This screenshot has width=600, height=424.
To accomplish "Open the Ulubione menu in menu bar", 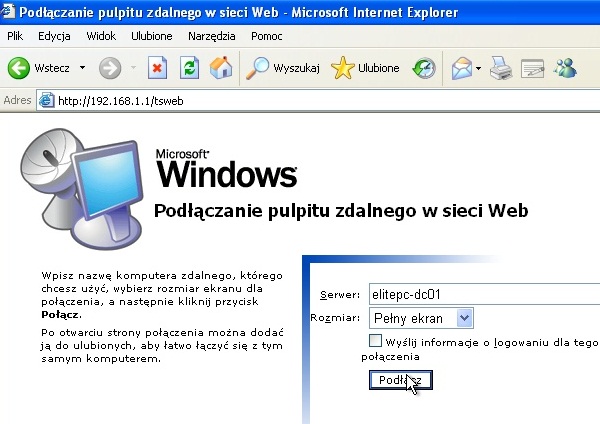I will [x=152, y=36].
